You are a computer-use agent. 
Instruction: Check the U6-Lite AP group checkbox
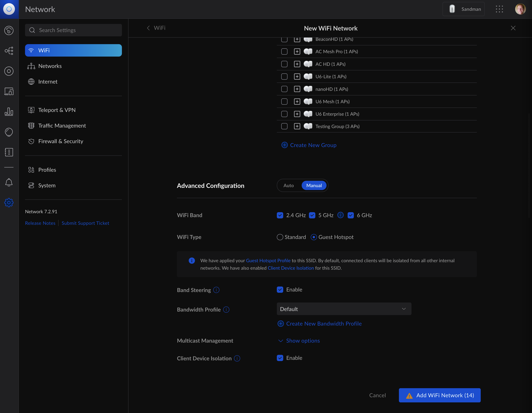pyautogui.click(x=284, y=76)
